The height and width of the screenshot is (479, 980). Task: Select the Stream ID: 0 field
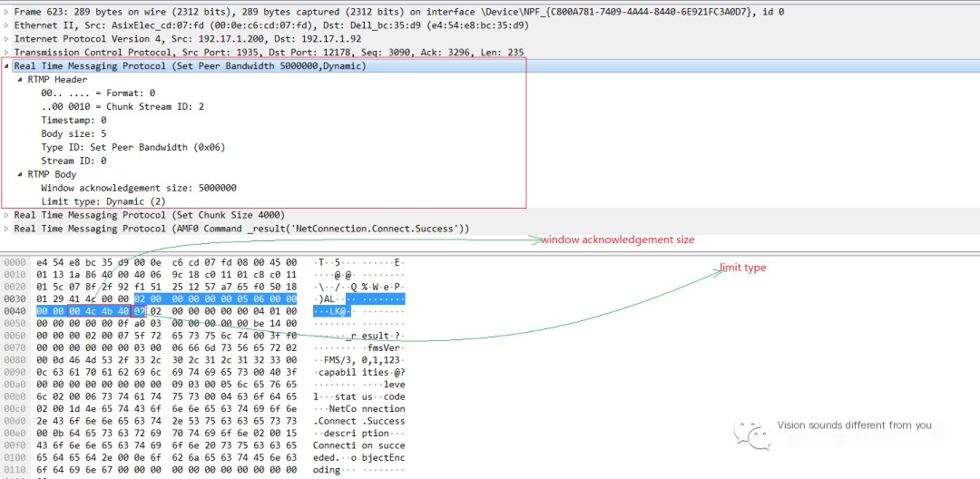(x=73, y=161)
